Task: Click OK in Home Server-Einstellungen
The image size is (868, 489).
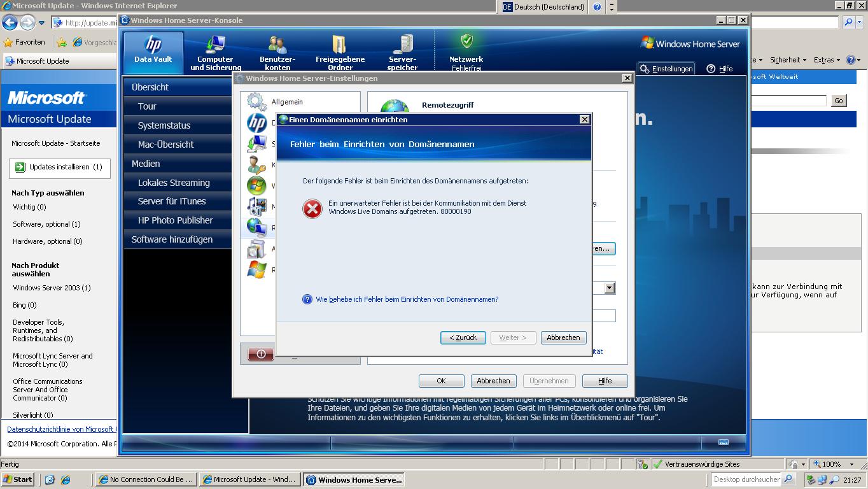Action: click(x=441, y=381)
